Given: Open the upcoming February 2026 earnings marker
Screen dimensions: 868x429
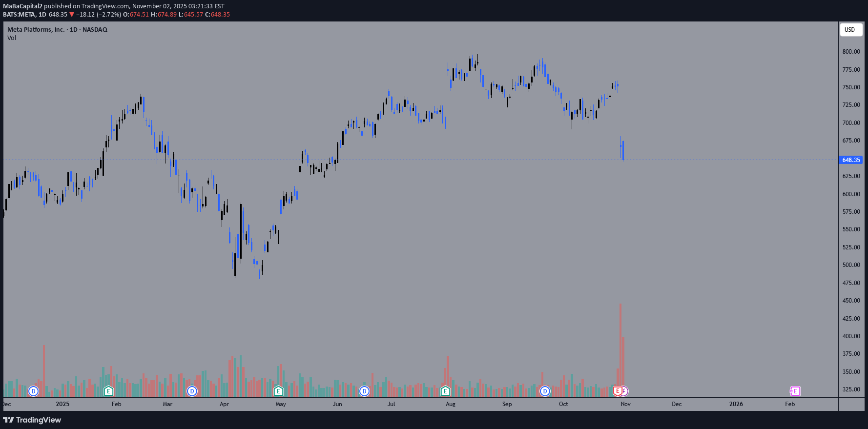Looking at the screenshot, I should [x=795, y=391].
